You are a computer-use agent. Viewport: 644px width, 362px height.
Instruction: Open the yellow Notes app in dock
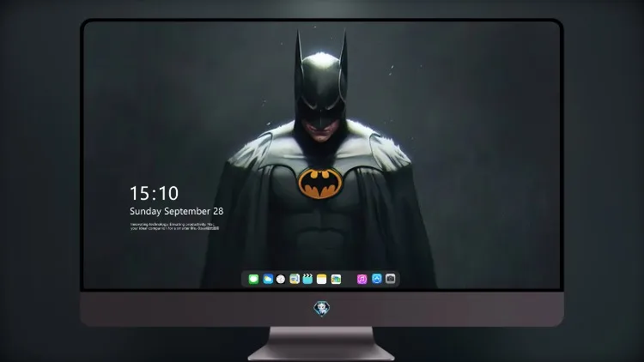pos(322,279)
